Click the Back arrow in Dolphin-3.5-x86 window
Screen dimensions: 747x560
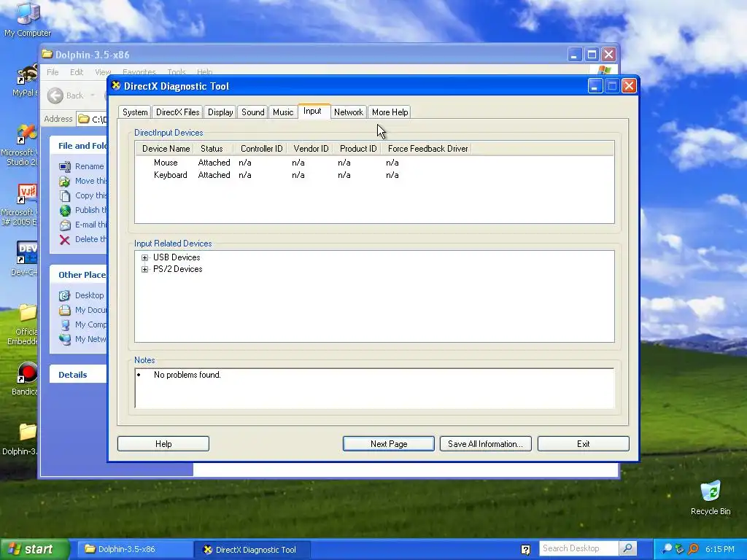click(x=55, y=96)
